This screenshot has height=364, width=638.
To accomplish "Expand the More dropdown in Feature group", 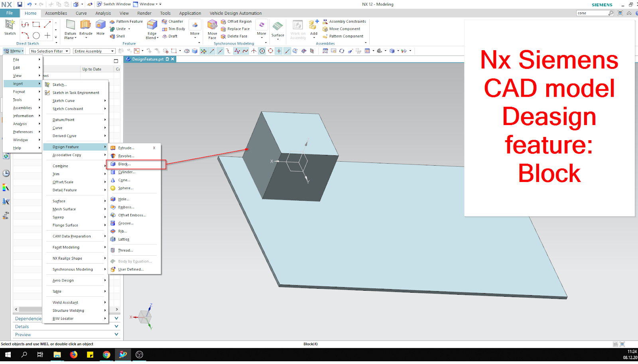I will point(195,29).
